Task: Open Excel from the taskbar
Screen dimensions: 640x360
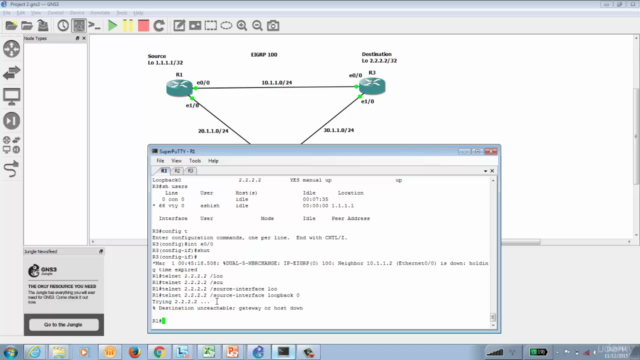Action: [x=209, y=352]
